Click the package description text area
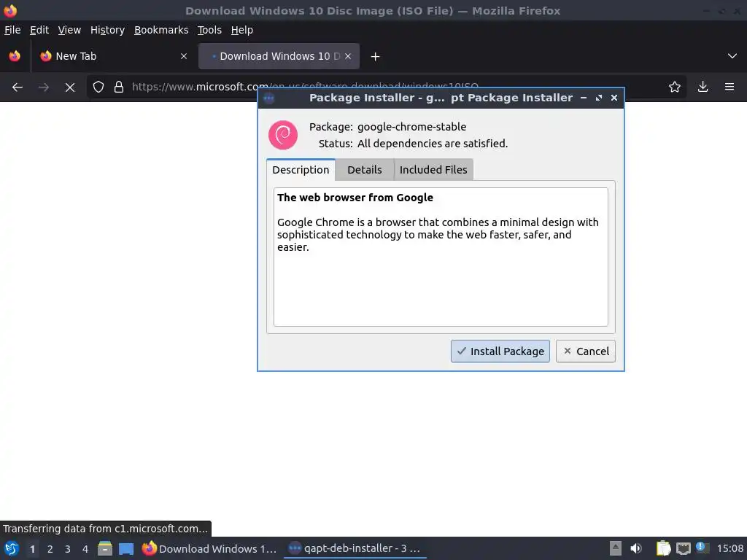The height and width of the screenshot is (560, 747). tap(441, 257)
